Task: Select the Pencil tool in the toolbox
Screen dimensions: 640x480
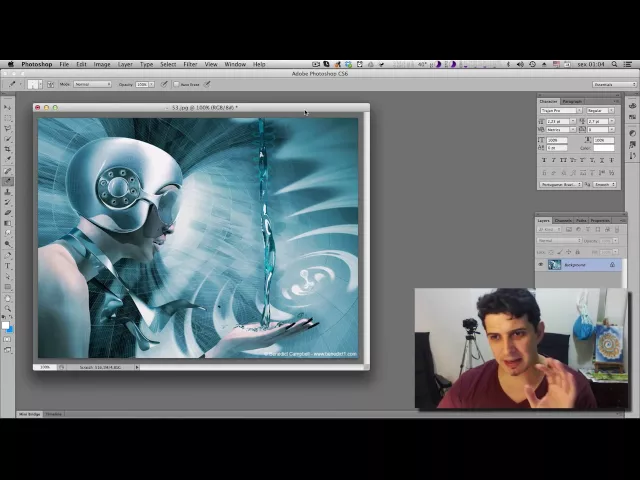Action: tap(7, 182)
